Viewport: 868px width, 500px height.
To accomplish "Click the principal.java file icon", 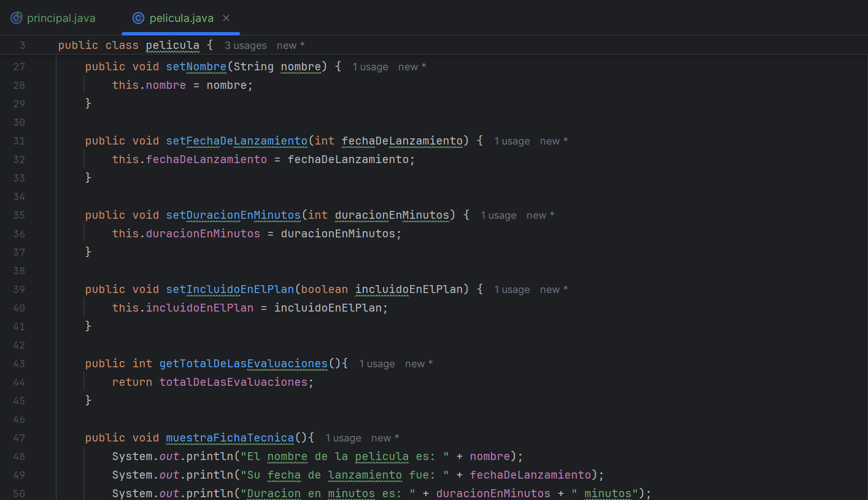I will point(17,18).
